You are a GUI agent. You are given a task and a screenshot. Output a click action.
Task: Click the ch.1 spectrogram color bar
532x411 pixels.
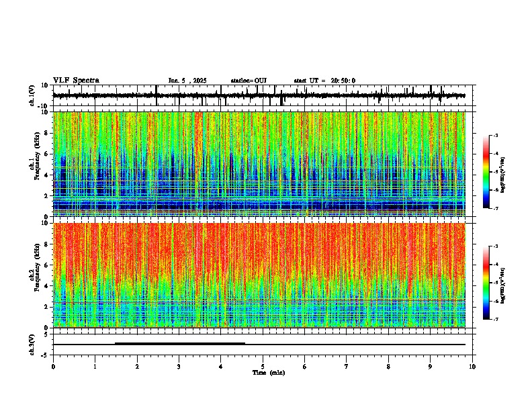coord(486,172)
